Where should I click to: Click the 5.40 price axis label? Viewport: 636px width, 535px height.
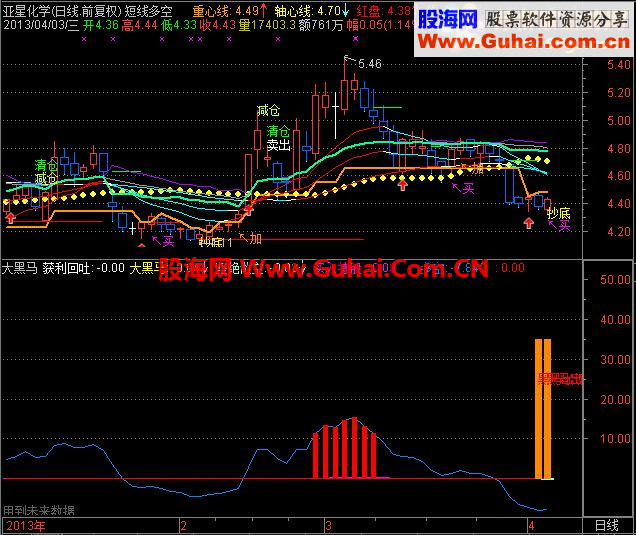tap(619, 65)
